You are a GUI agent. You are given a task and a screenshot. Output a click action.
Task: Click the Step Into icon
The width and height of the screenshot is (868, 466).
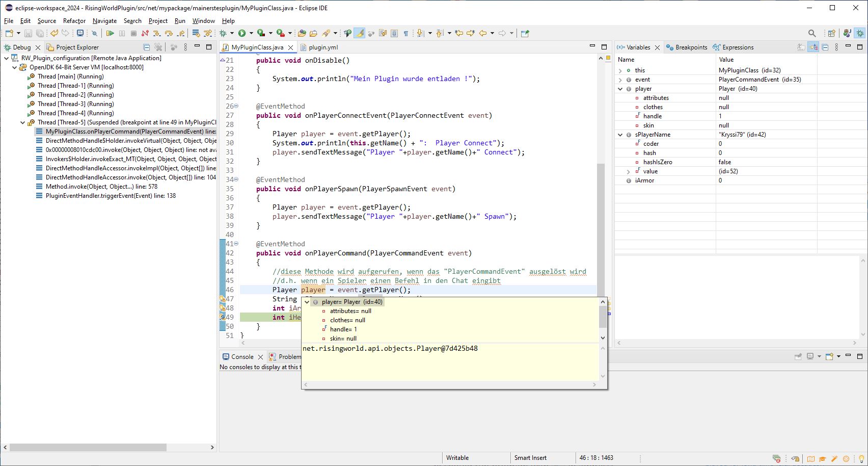point(157,34)
